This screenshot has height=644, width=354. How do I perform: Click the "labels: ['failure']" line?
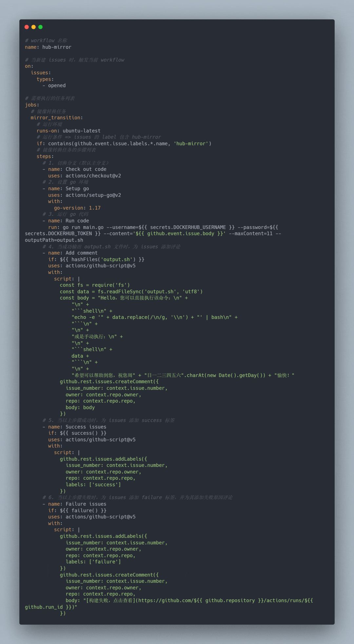(x=93, y=562)
